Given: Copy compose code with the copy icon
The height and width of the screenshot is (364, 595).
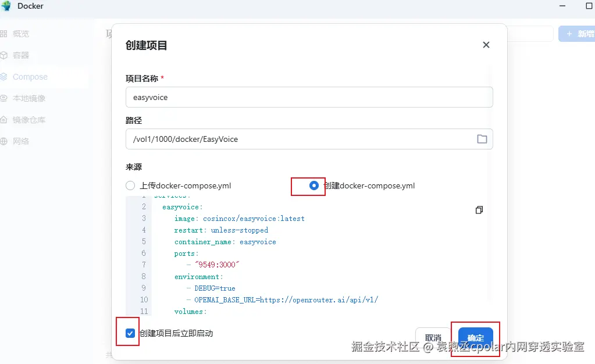Looking at the screenshot, I should click(479, 210).
